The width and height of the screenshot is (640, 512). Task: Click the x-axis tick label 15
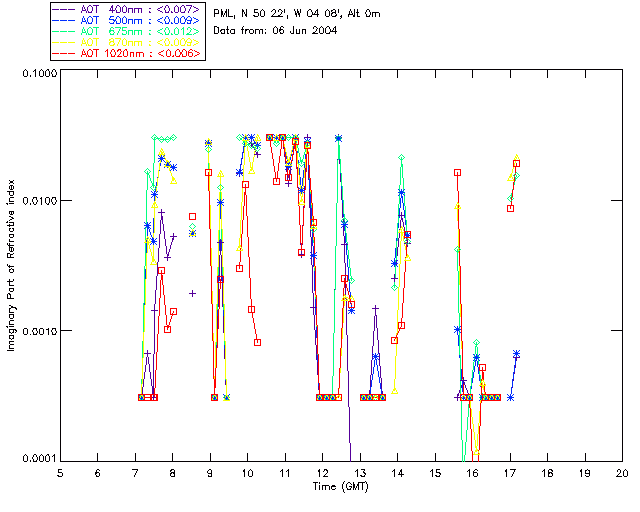pos(435,473)
